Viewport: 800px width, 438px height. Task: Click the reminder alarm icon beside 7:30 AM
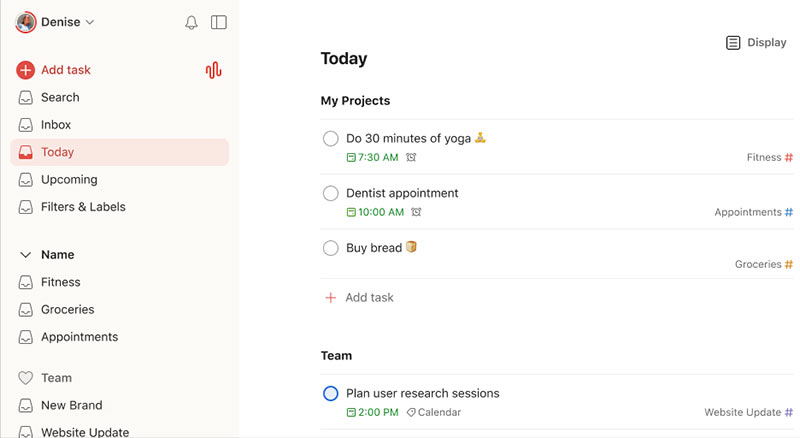[411, 158]
